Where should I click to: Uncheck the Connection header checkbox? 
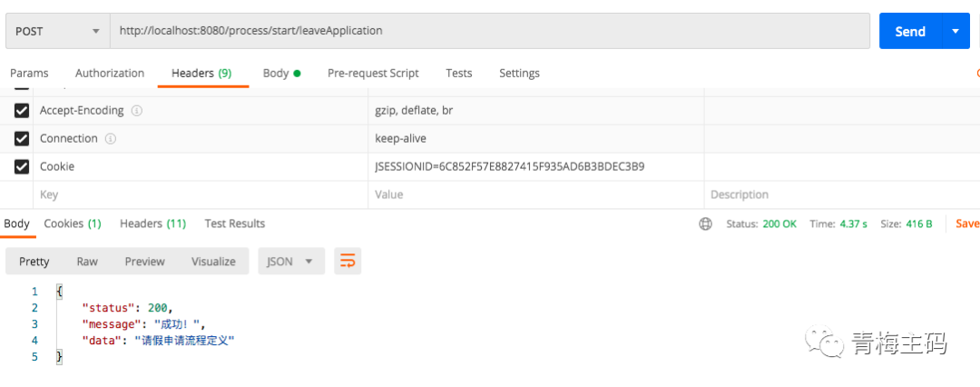tap(22, 139)
